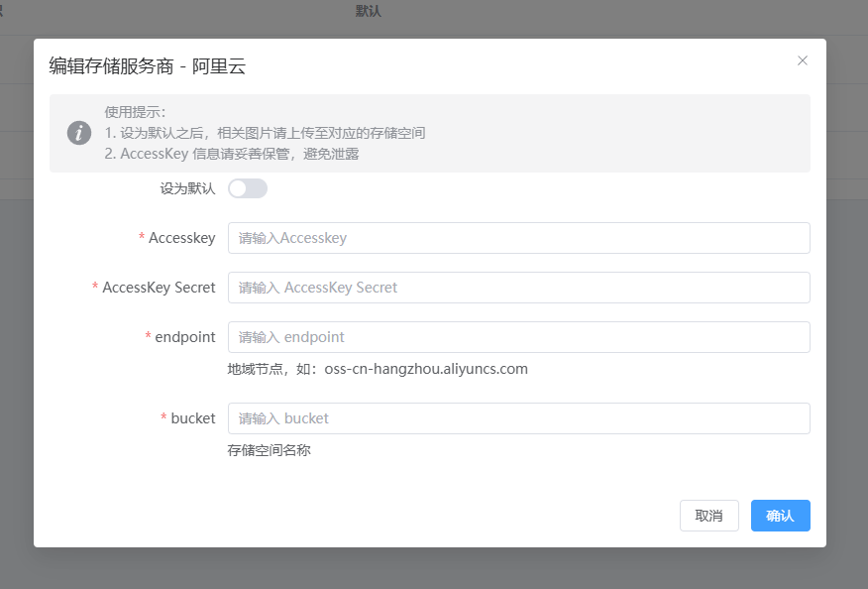
Task: Toggle the 设为默认 switch
Action: coord(248,188)
